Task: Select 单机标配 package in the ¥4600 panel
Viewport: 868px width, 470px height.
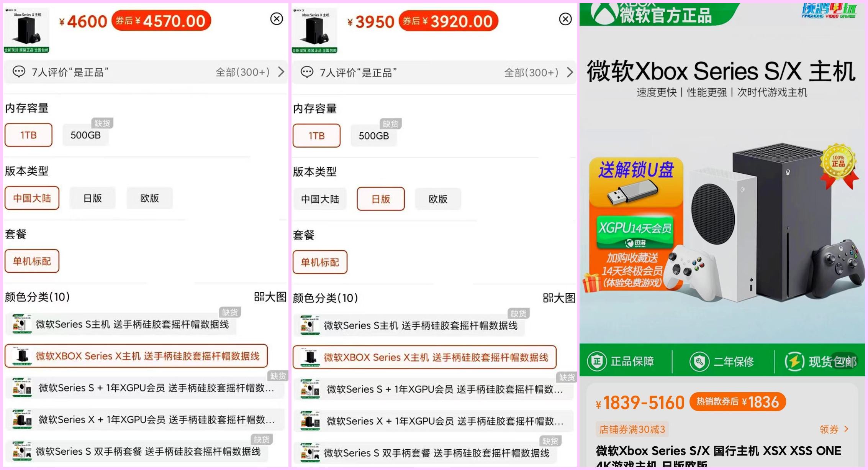Action: (32, 261)
